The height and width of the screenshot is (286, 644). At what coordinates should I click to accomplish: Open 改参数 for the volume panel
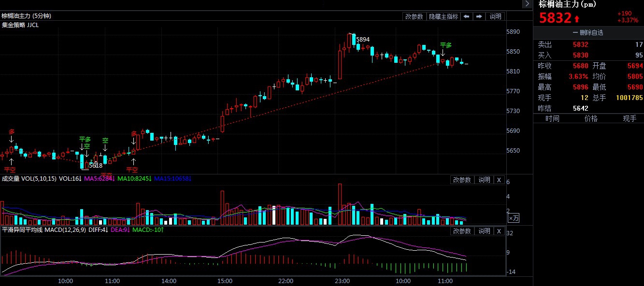(x=462, y=180)
